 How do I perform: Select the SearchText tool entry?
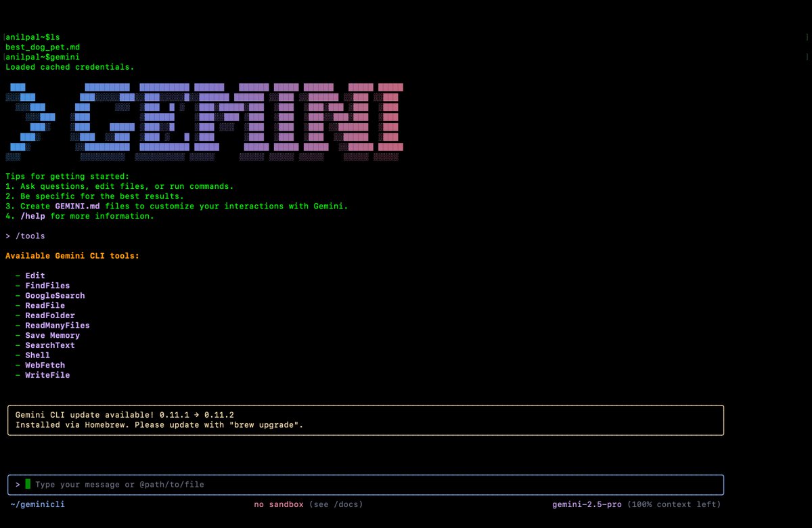point(49,345)
